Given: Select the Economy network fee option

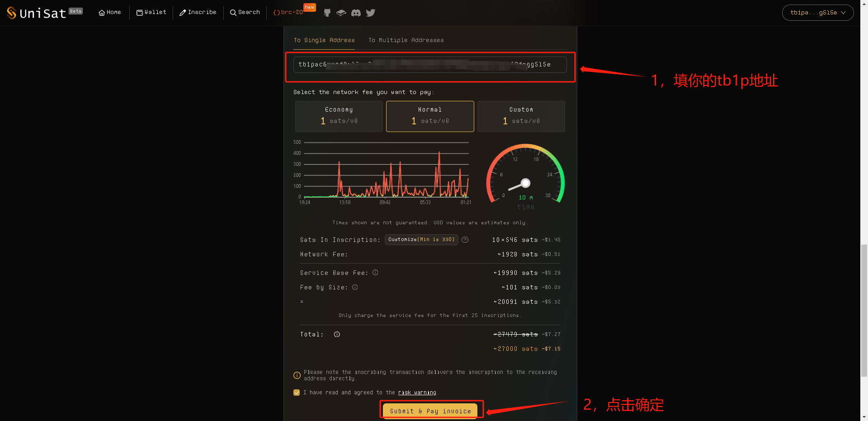Looking at the screenshot, I should [339, 116].
